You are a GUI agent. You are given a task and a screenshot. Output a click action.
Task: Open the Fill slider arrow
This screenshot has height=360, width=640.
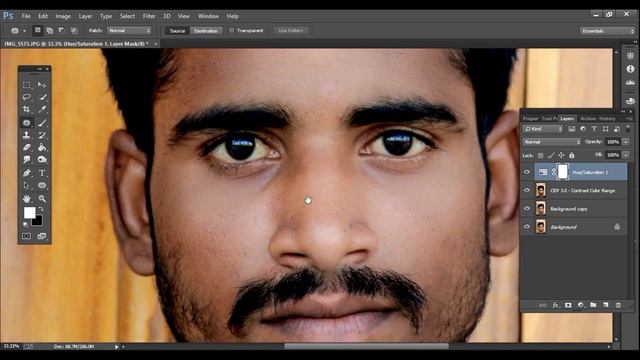[626, 155]
